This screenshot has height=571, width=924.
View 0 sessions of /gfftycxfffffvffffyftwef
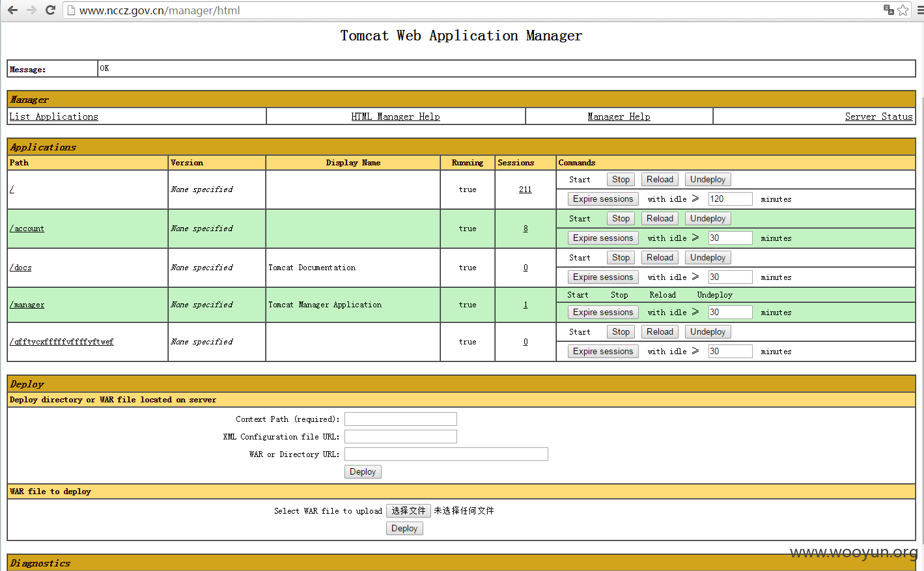coord(525,342)
